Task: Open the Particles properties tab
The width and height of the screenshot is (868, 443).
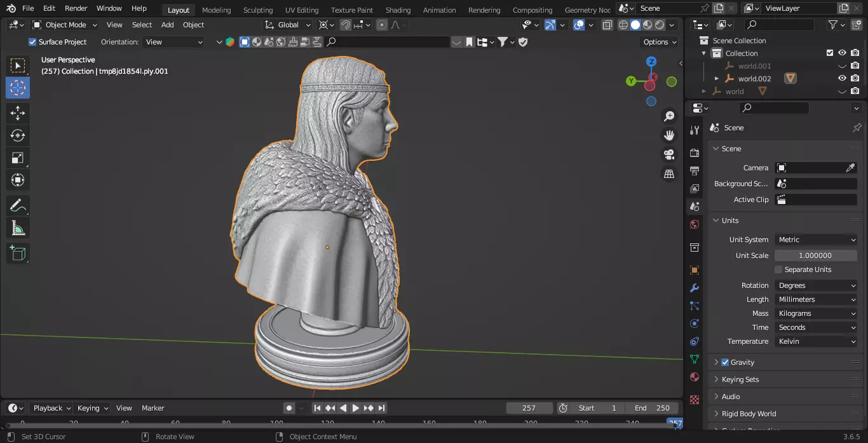Action: pyautogui.click(x=695, y=306)
